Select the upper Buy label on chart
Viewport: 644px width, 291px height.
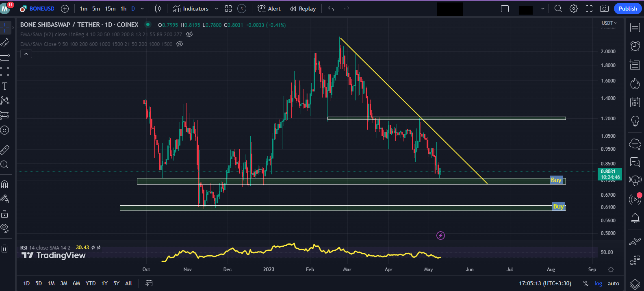click(556, 180)
